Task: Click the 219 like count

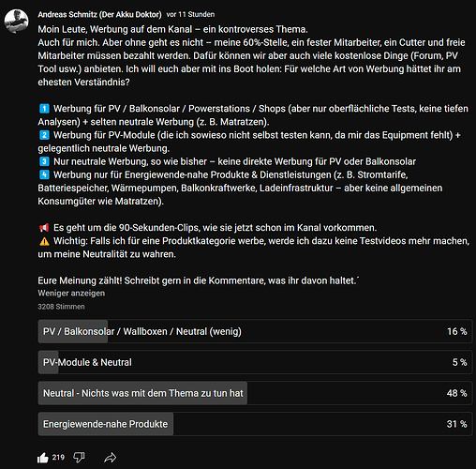Action: [58, 458]
